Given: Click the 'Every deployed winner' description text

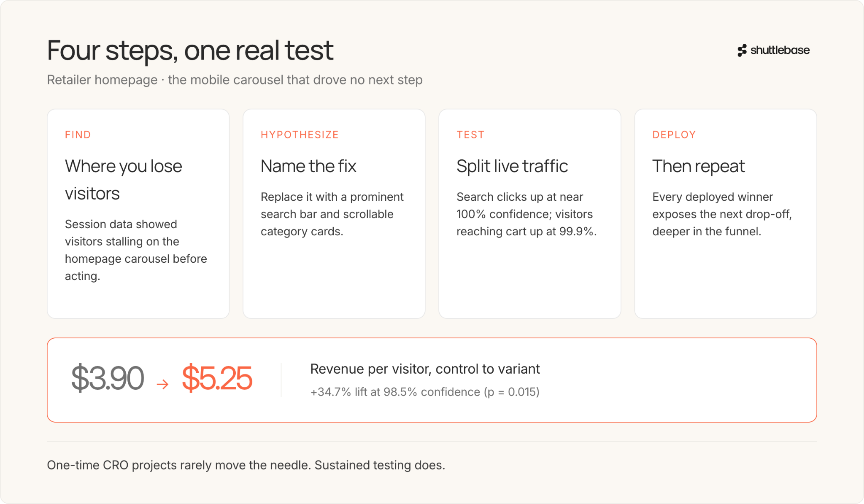Looking at the screenshot, I should (x=722, y=214).
